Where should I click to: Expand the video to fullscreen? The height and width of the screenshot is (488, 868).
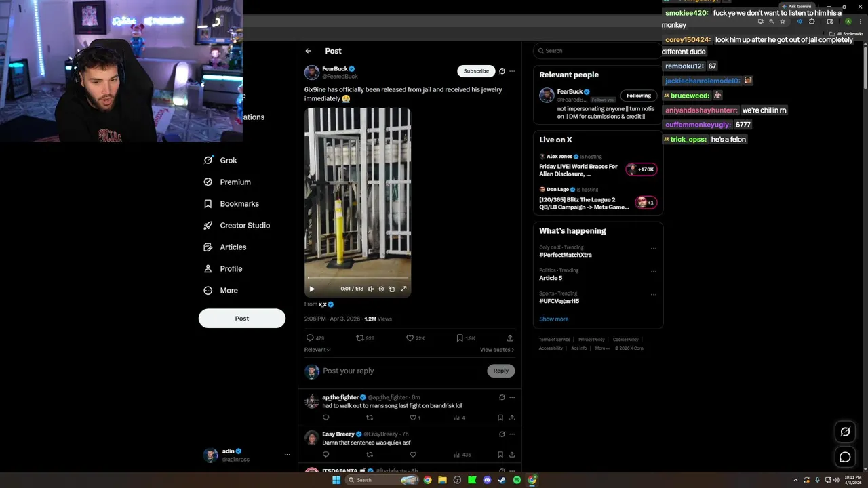[x=403, y=289]
